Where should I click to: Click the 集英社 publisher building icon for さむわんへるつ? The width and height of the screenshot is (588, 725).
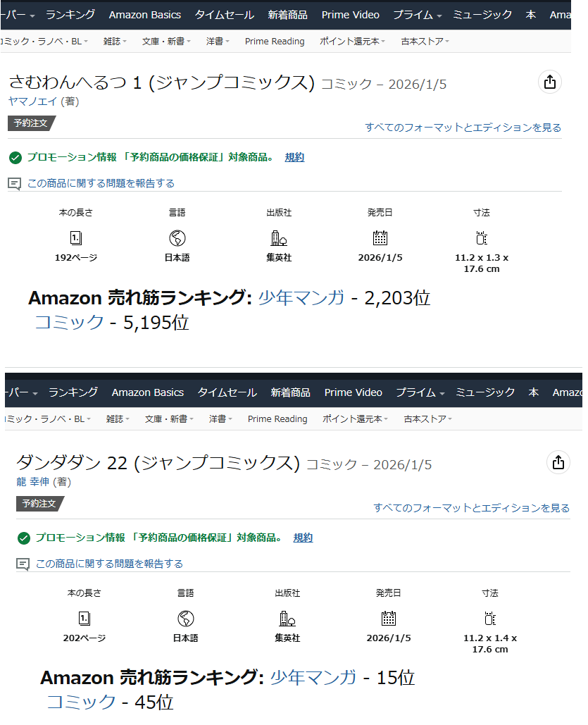(279, 238)
